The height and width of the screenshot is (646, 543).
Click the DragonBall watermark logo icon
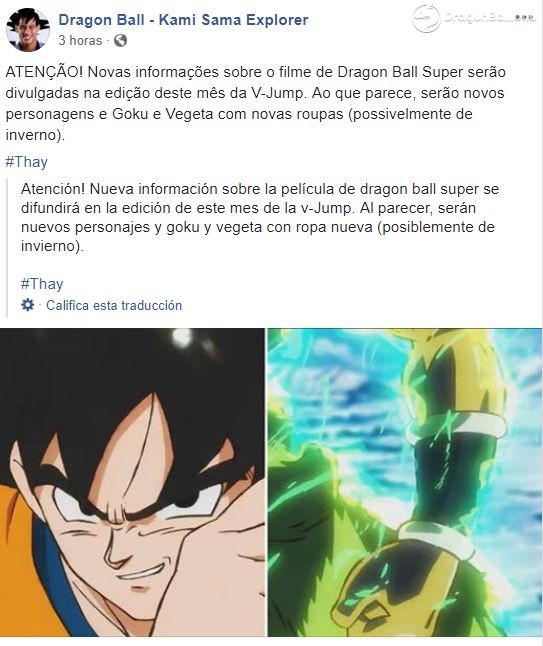tap(426, 18)
